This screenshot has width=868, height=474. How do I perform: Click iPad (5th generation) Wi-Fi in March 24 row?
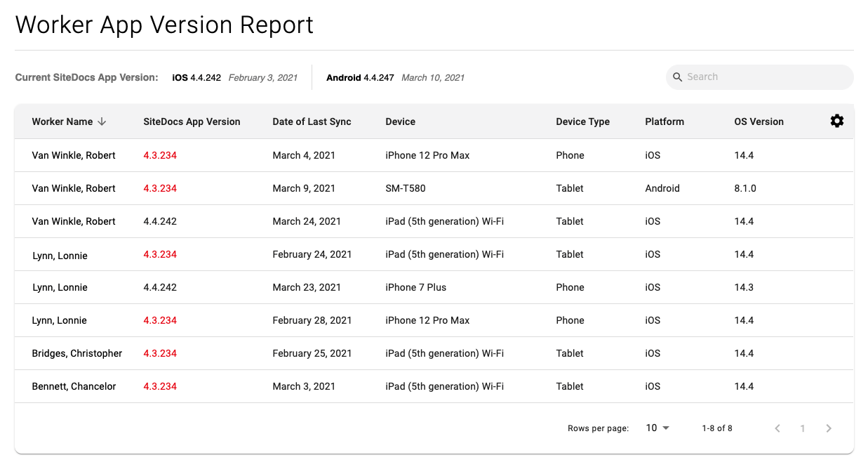444,221
